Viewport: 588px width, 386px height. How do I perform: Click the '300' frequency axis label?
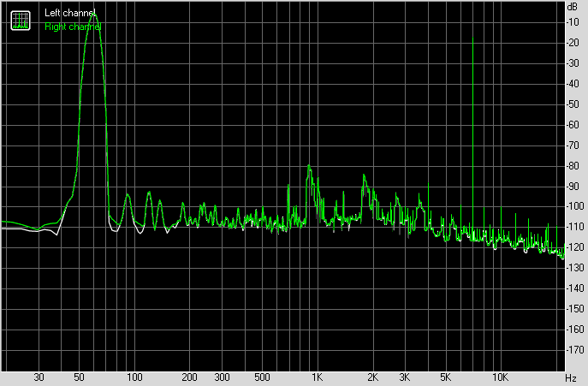coord(222,377)
